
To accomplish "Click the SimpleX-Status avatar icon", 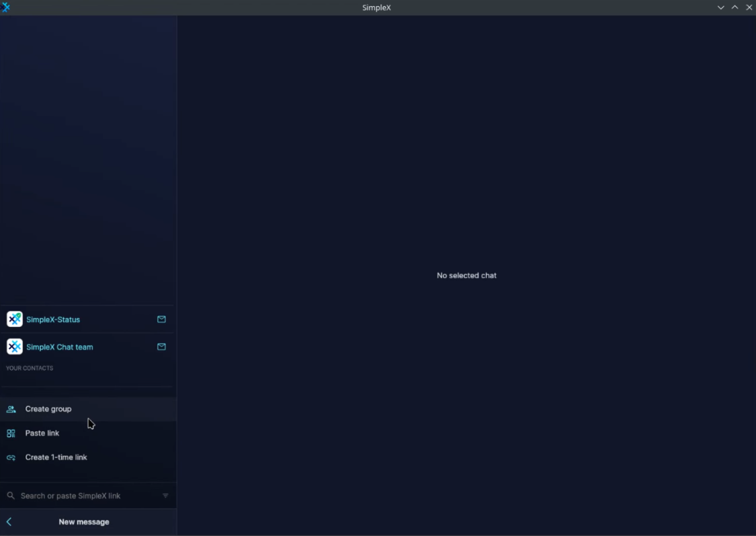I will pyautogui.click(x=15, y=319).
